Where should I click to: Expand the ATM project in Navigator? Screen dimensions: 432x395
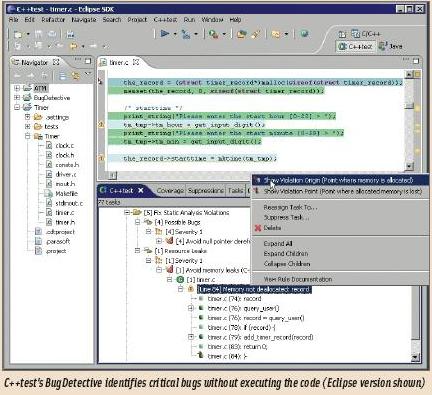(17, 88)
